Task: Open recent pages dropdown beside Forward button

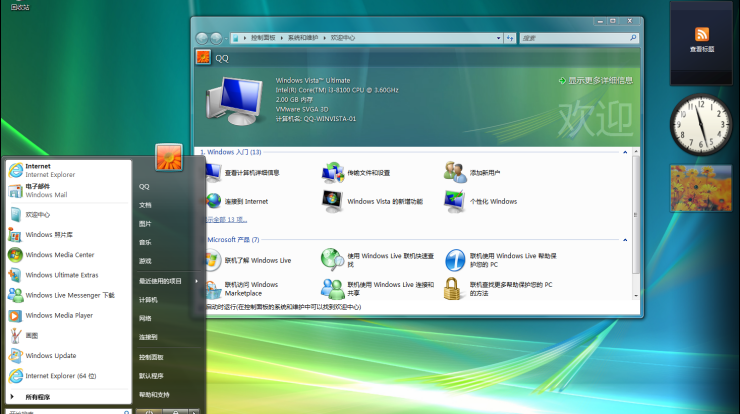Action: coord(226,38)
